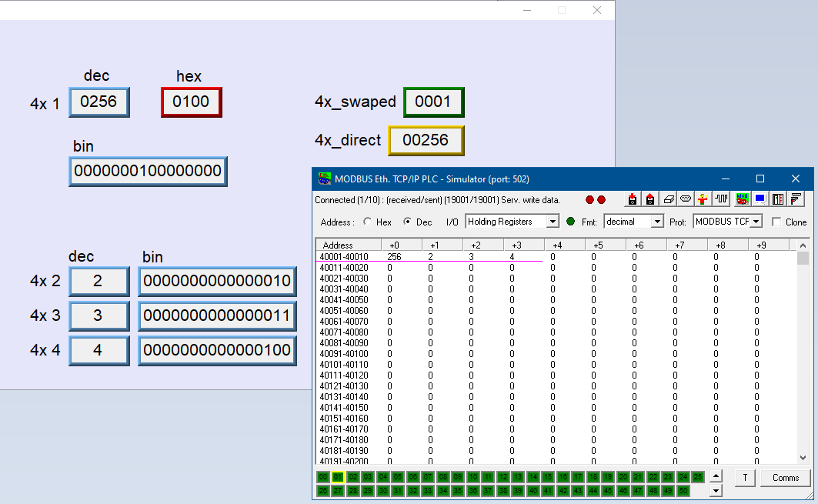
Task: Click row label 40001-40010
Action: click(344, 257)
